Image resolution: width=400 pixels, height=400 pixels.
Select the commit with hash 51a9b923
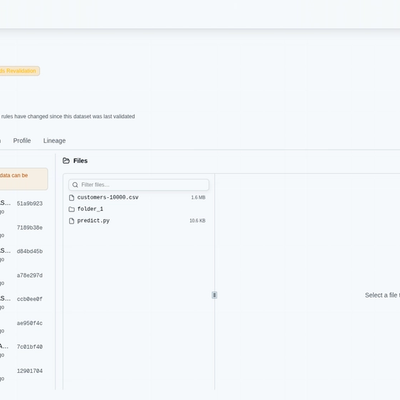pos(30,203)
